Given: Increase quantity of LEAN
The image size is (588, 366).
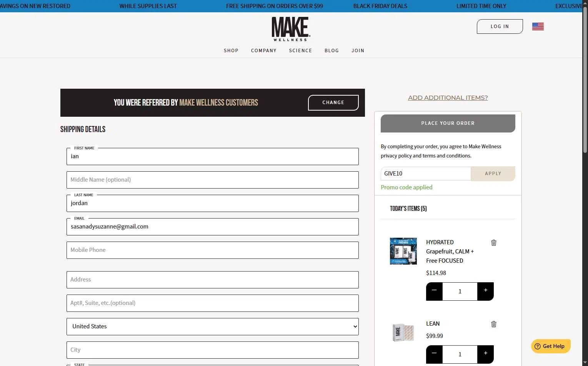Looking at the screenshot, I should [485, 354].
